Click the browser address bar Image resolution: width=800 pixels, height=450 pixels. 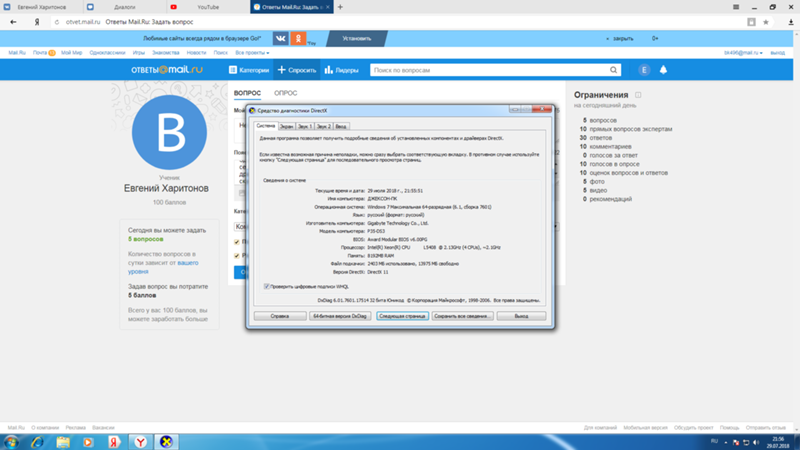[398, 22]
